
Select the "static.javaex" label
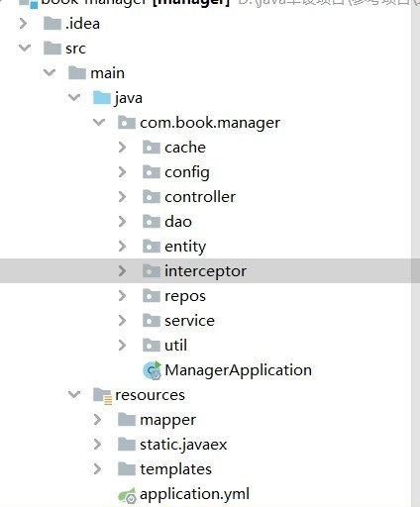(x=183, y=445)
